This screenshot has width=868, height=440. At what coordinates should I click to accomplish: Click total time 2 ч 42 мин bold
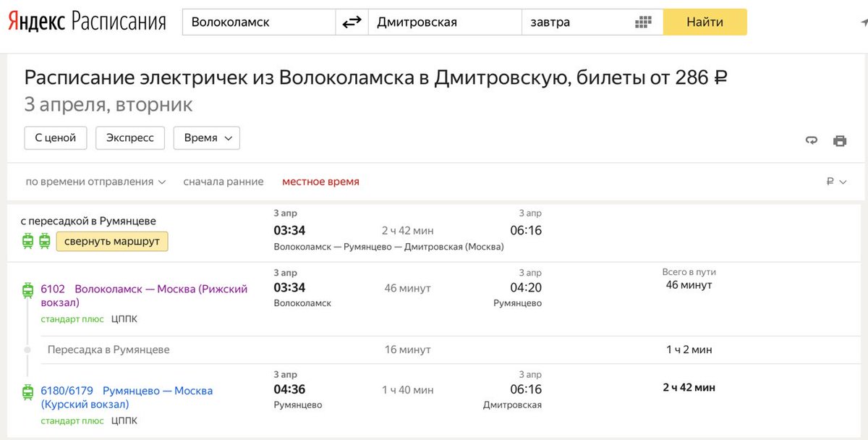point(689,387)
